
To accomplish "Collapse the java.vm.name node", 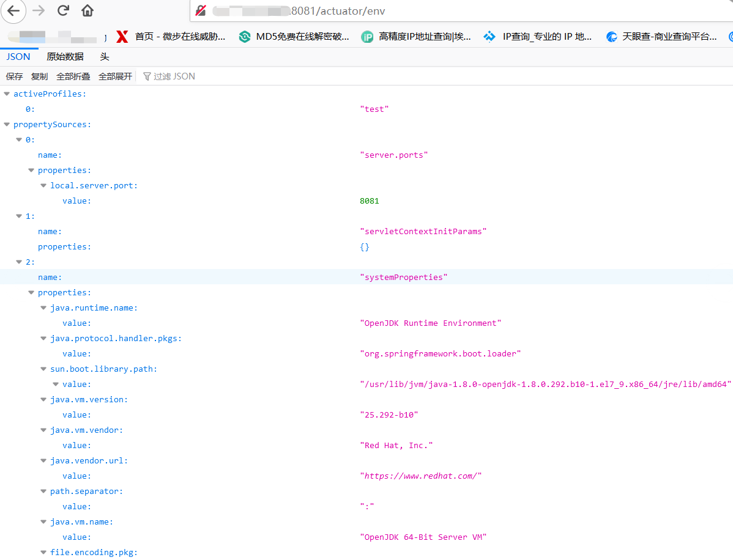I will [43, 521].
